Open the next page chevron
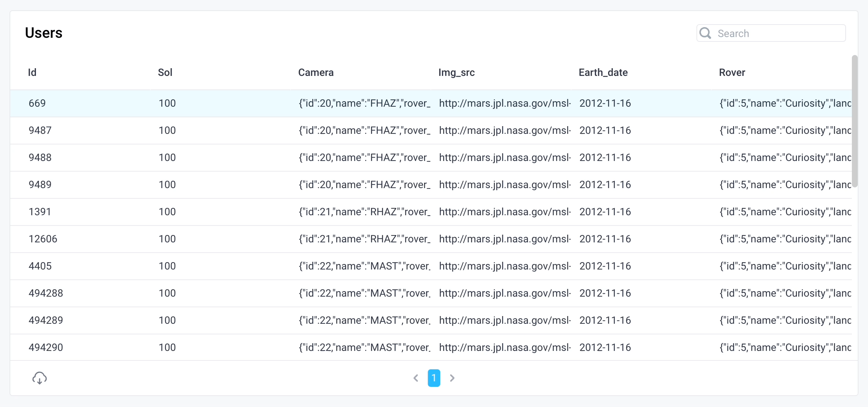Image resolution: width=868 pixels, height=407 pixels. (452, 378)
